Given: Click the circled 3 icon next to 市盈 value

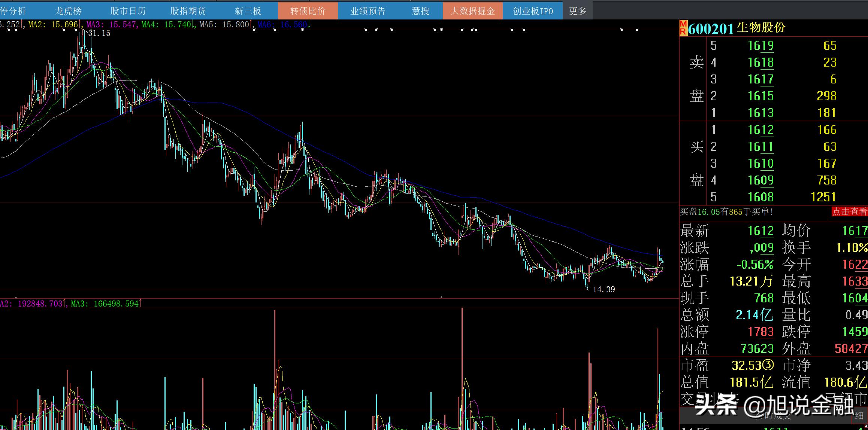Looking at the screenshot, I should (x=768, y=365).
